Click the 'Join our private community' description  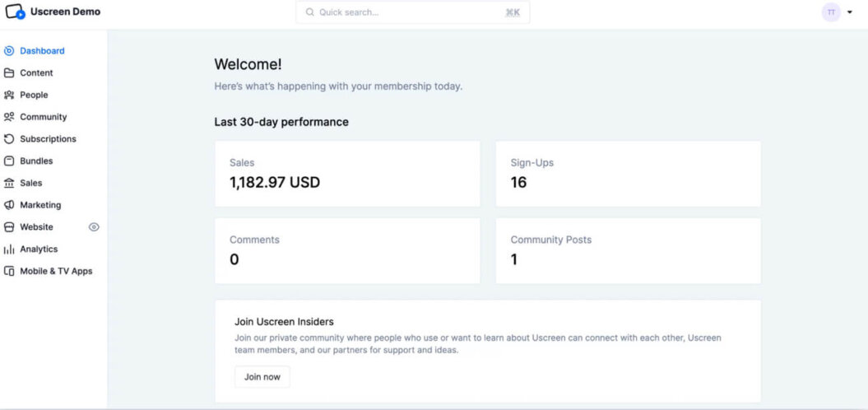point(478,344)
